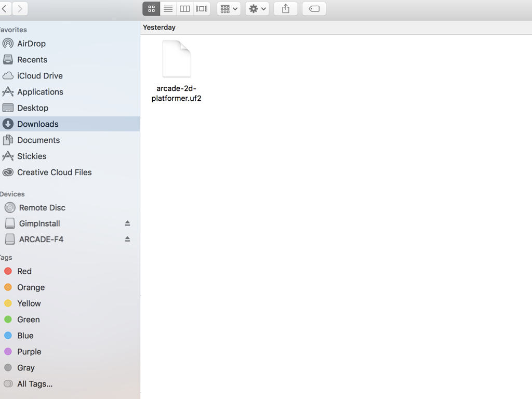532x399 pixels.
Task: Filter by the Blue tag
Action: click(x=70, y=336)
